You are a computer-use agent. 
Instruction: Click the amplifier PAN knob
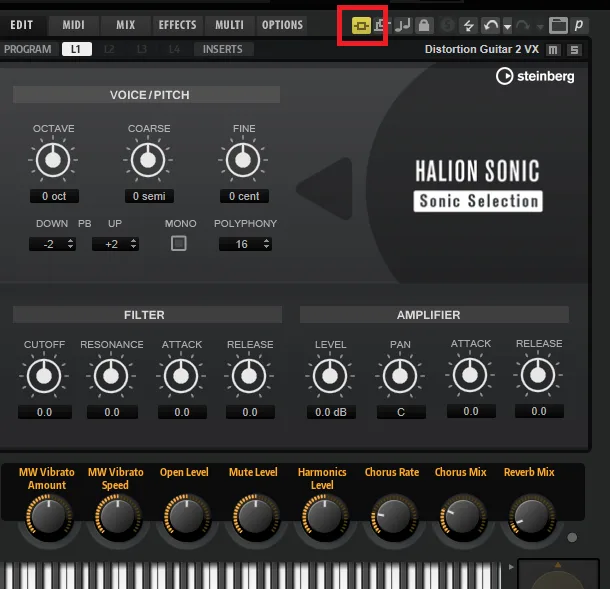[x=400, y=376]
